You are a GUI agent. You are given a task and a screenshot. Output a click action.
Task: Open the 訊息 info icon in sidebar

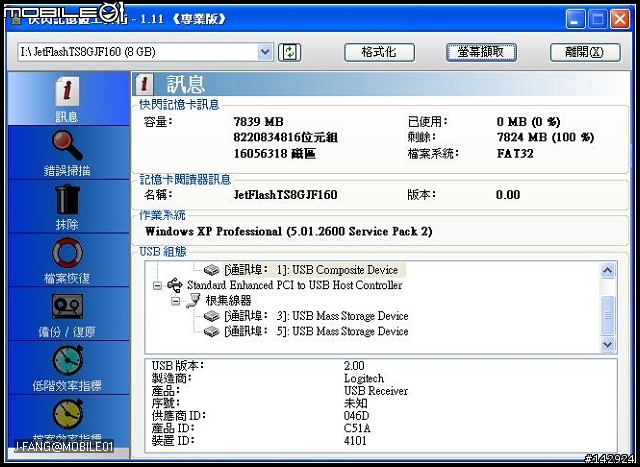pos(67,91)
